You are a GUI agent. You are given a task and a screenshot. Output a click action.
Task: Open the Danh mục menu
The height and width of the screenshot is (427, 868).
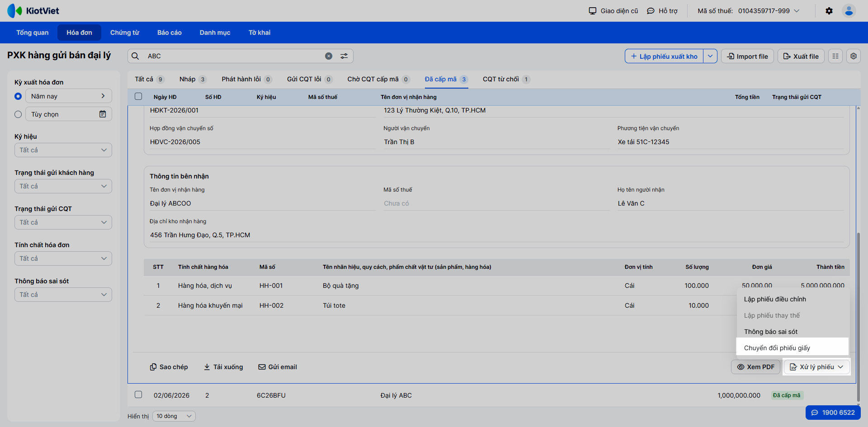tap(215, 33)
